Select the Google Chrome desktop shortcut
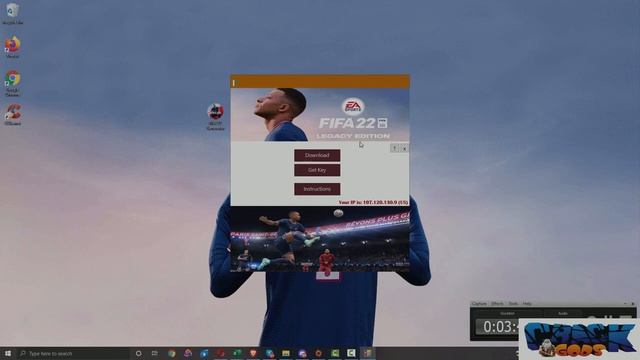Viewport: 640px width, 360px height. point(12,83)
